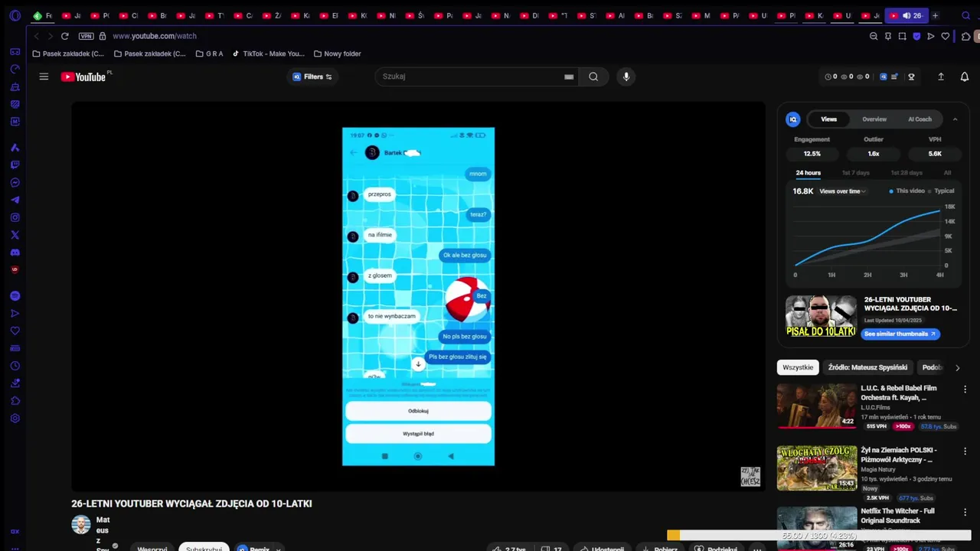This screenshot has width=980, height=551.
Task: Open TikTok - Make You bookmark
Action: click(269, 54)
